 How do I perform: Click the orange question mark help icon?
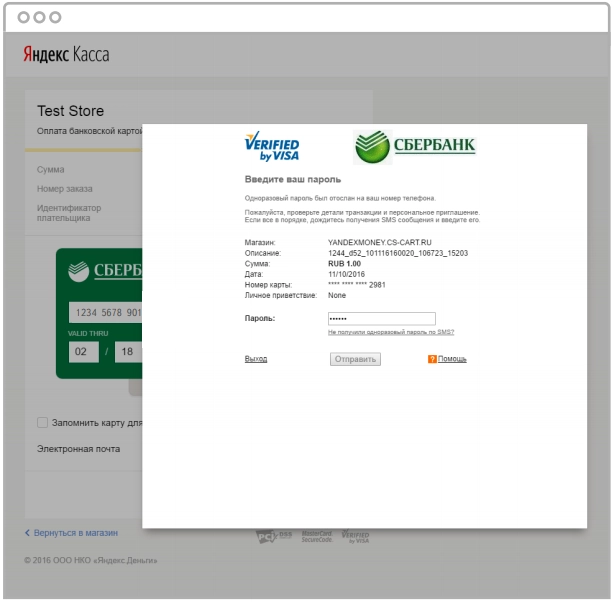[432, 359]
